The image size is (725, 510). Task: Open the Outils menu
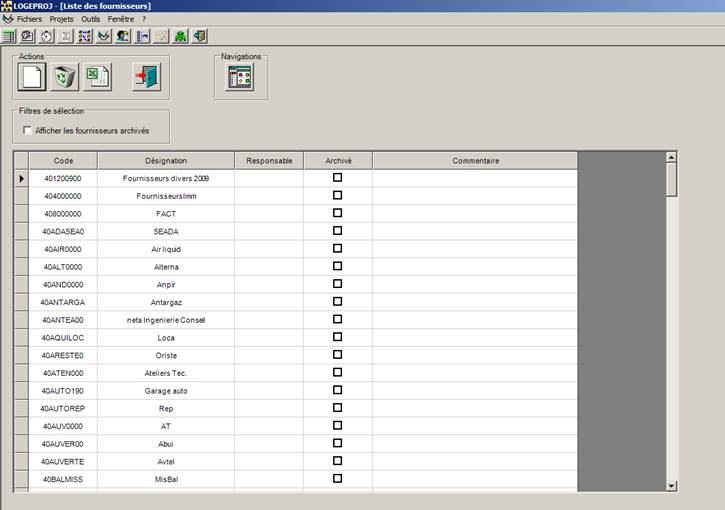click(x=91, y=19)
